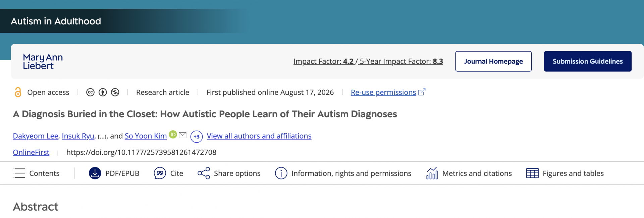Click the author email envelope icon
Viewport: 644px width, 218px height.
(x=182, y=135)
